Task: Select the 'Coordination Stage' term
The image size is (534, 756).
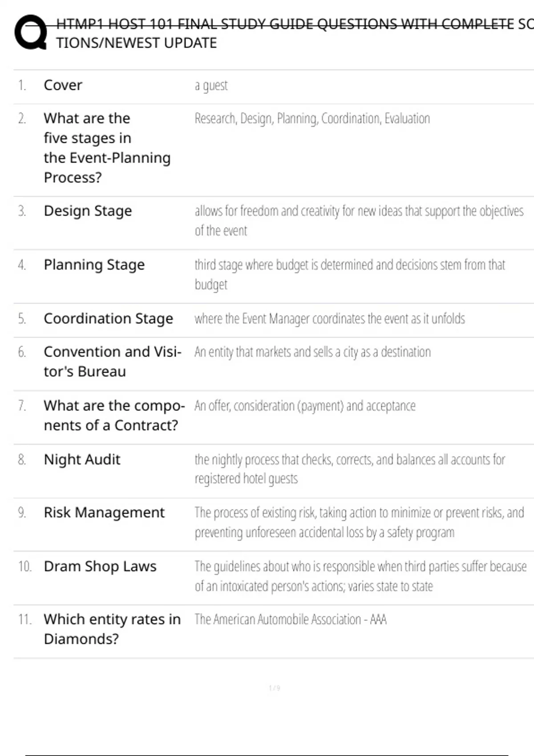Action: point(108,318)
